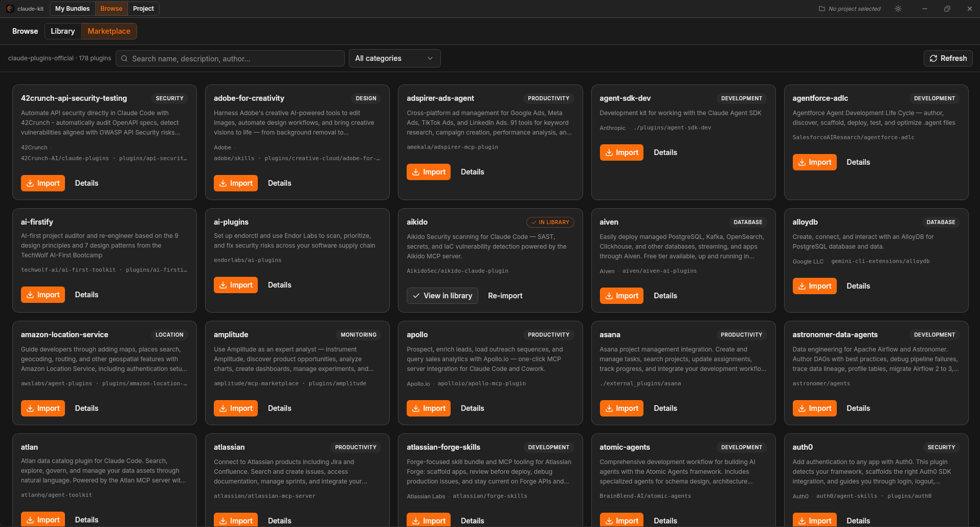Click the claude-kit app logo icon
The height and width of the screenshot is (527, 980).
point(10,9)
